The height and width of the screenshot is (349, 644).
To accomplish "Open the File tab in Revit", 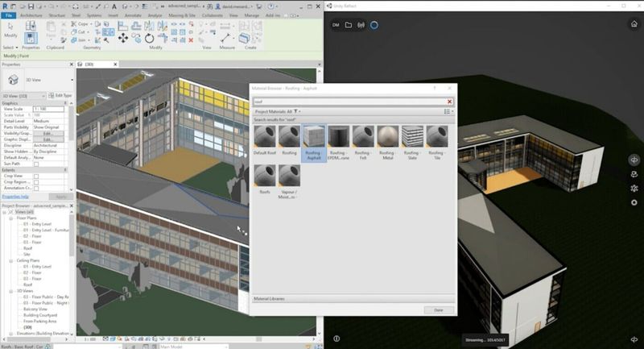I will coord(8,15).
